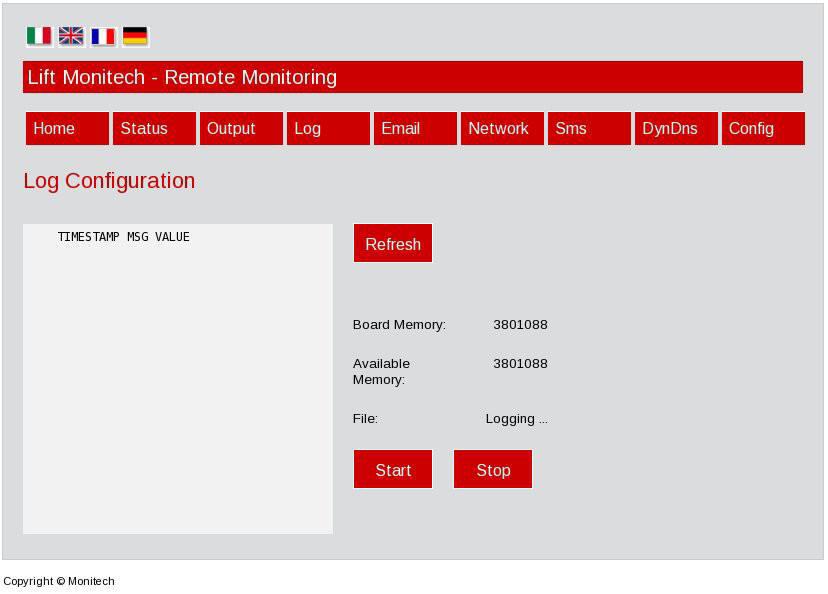Click inside the TIMESTAMP MSG VALUE log area
This screenshot has width=828, height=594.
(178, 379)
